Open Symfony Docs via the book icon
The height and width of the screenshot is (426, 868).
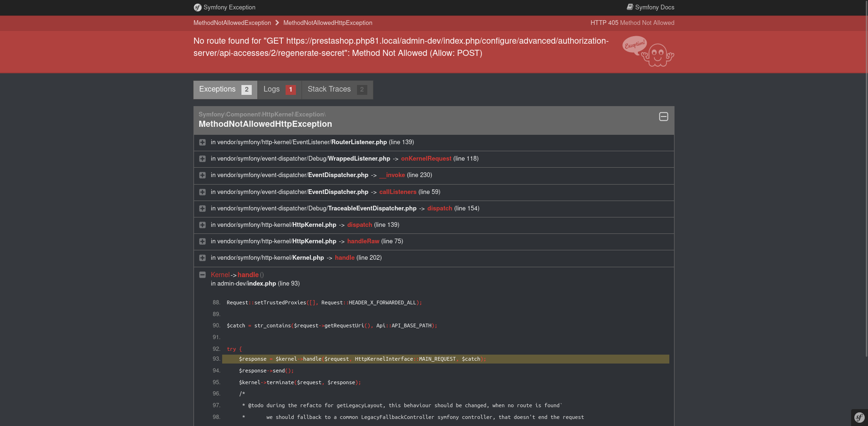point(629,7)
